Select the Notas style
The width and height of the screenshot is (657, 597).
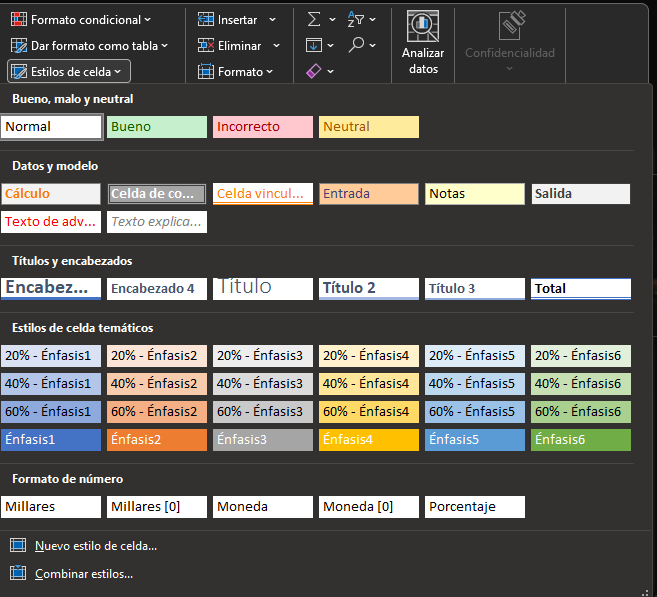pyautogui.click(x=475, y=194)
